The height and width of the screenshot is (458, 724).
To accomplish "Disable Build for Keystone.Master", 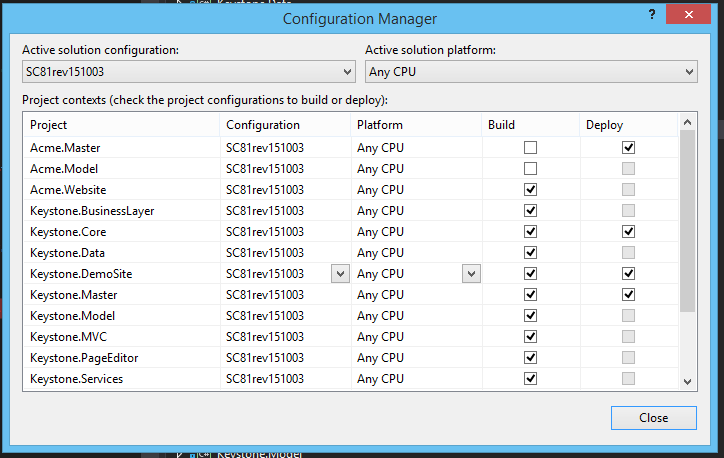I will click(531, 295).
